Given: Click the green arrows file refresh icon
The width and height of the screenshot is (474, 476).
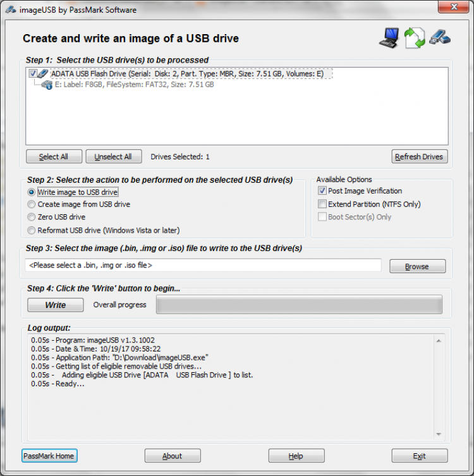Looking at the screenshot, I should point(415,38).
